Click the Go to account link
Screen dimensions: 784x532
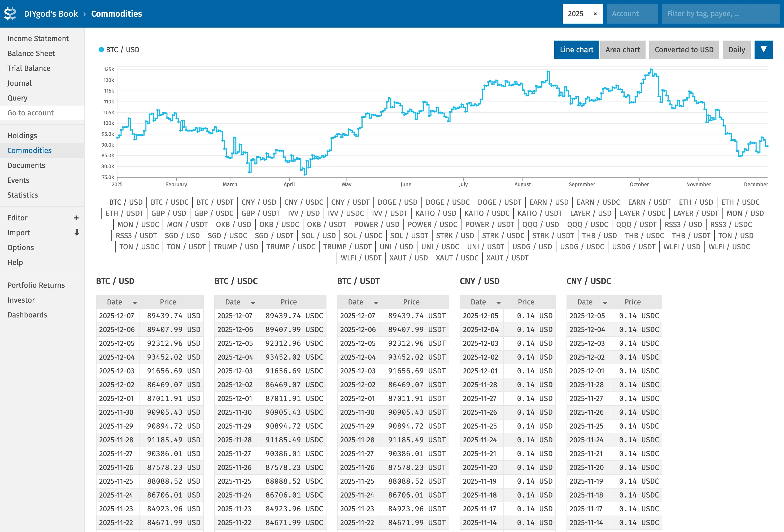[31, 113]
